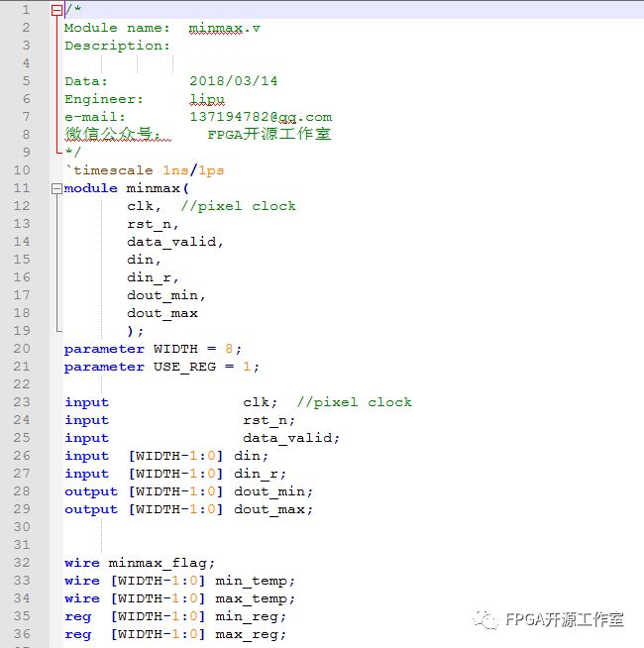This screenshot has width=644, height=648.
Task: Click the module name minmax.v in the header comment
Action: (x=225, y=28)
